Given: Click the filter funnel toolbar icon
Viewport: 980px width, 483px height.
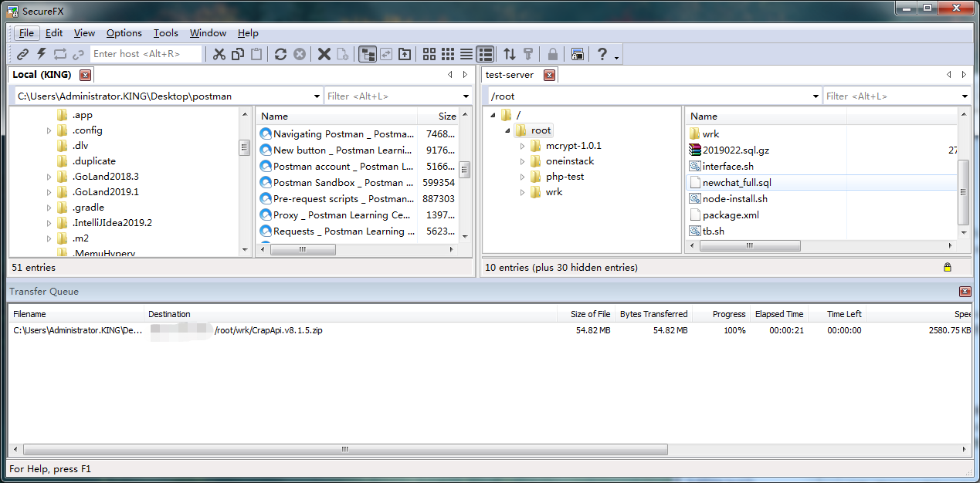Looking at the screenshot, I should (x=528, y=54).
